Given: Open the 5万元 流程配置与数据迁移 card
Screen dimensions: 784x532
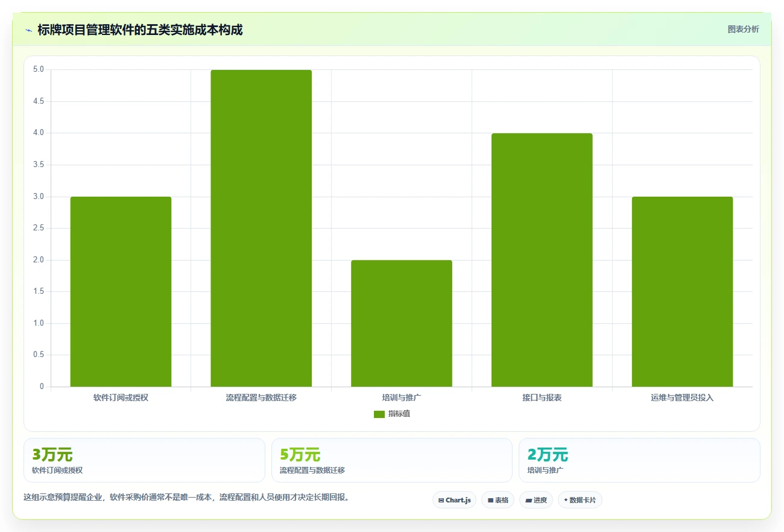Looking at the screenshot, I should click(392, 460).
